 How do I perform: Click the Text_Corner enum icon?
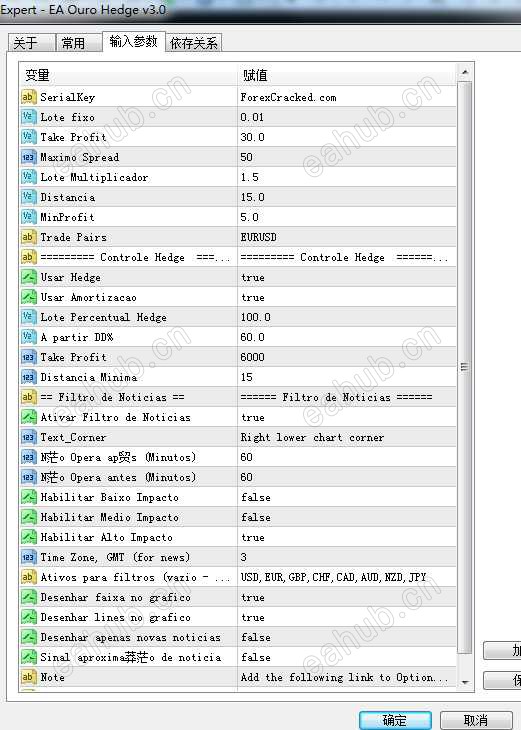pyautogui.click(x=28, y=437)
